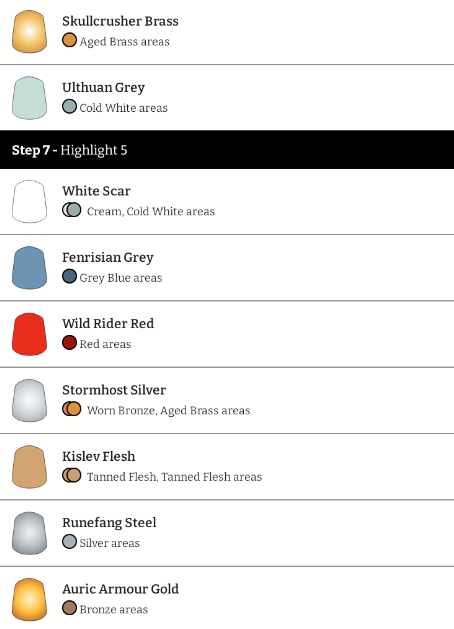Click the Bronze areas color circle

(69, 608)
